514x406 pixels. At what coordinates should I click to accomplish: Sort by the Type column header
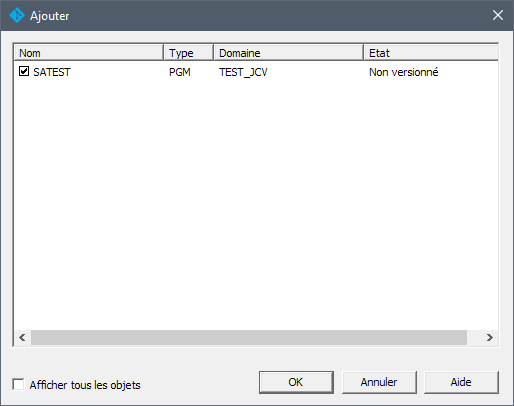[188, 53]
